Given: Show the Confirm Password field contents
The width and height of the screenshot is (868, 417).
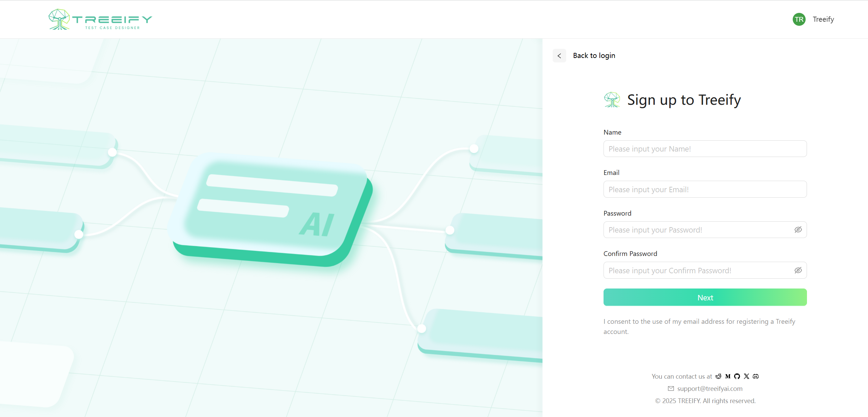Looking at the screenshot, I should tap(798, 270).
